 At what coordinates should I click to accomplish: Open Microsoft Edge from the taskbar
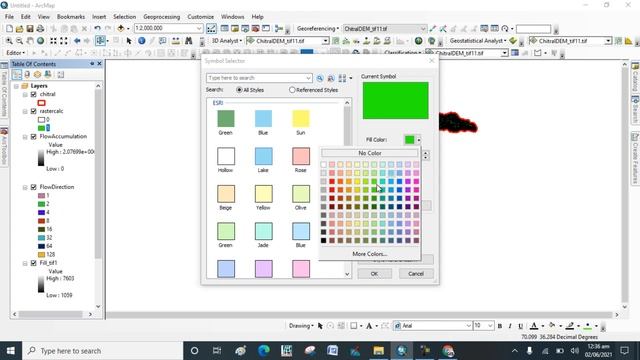click(x=264, y=351)
